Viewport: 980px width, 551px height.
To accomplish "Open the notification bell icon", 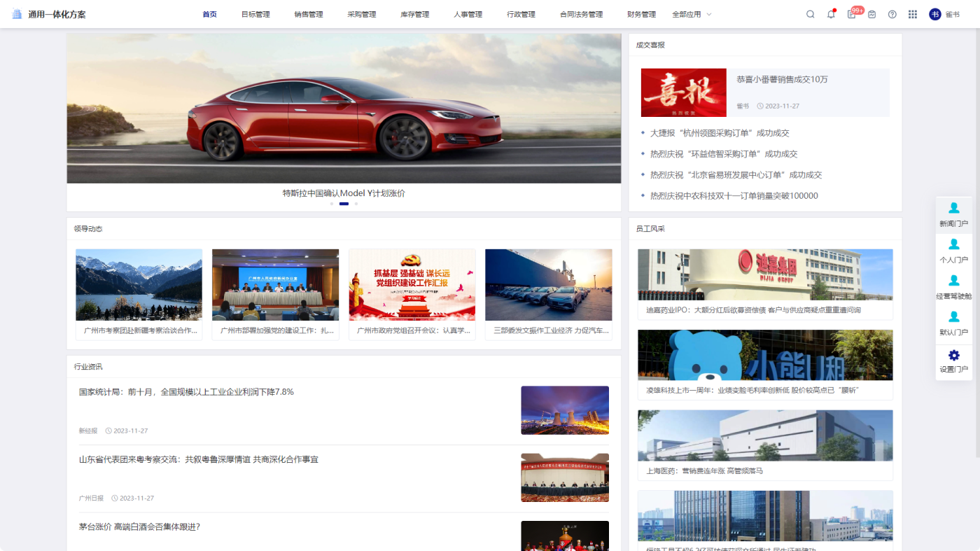I will coord(831,14).
